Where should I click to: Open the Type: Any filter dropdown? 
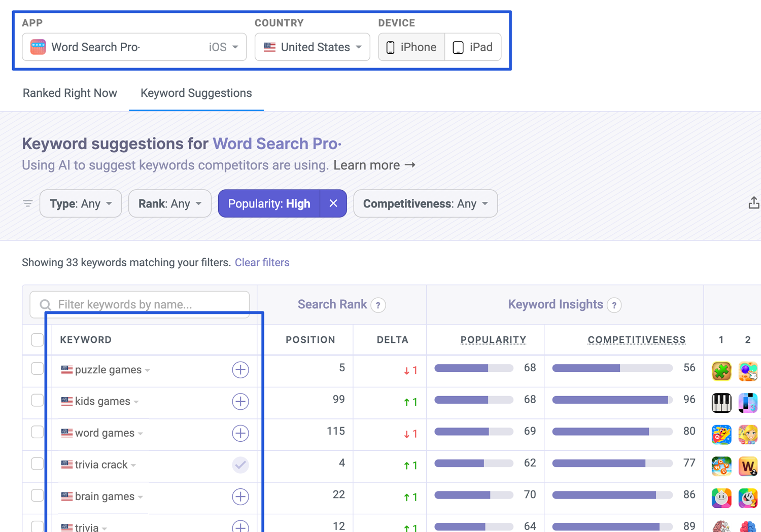coord(81,203)
